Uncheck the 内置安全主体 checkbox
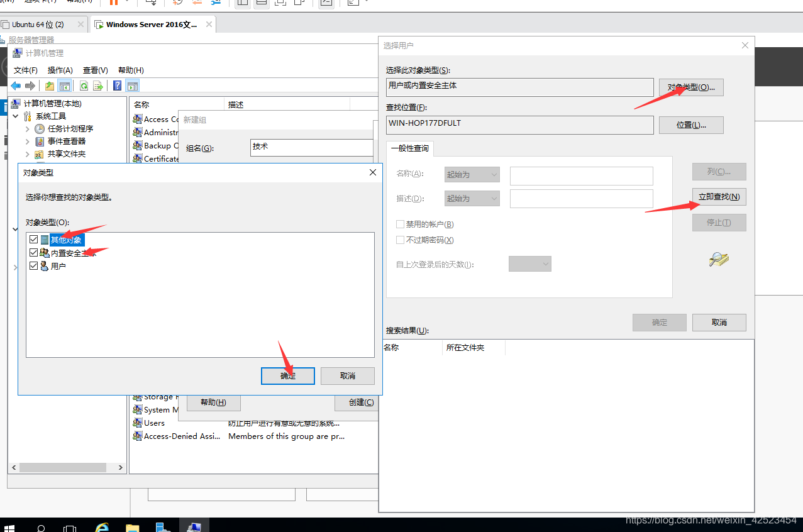The image size is (803, 532). 33,253
